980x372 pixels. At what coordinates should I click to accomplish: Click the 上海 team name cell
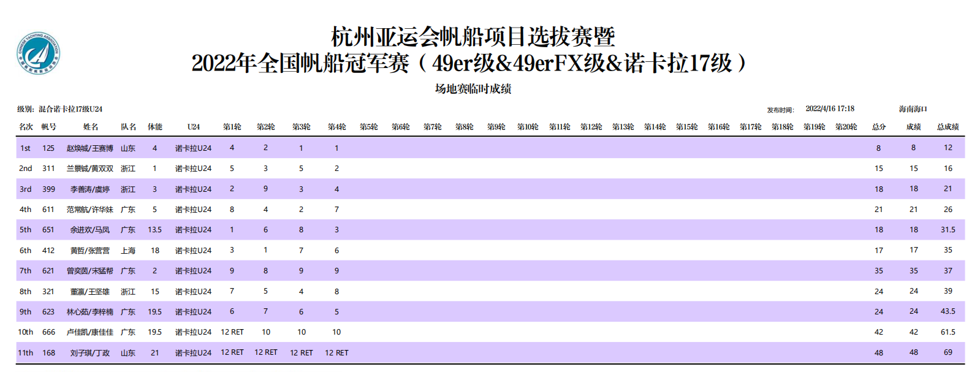click(128, 251)
